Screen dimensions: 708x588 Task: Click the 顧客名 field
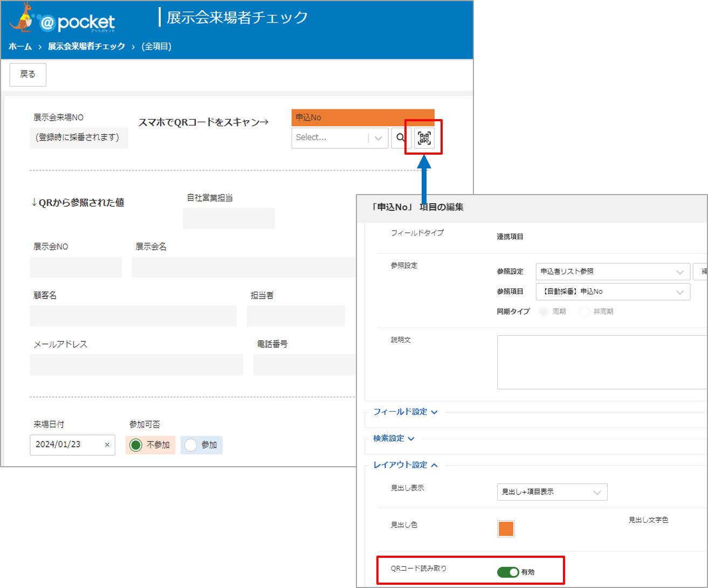pos(133,316)
